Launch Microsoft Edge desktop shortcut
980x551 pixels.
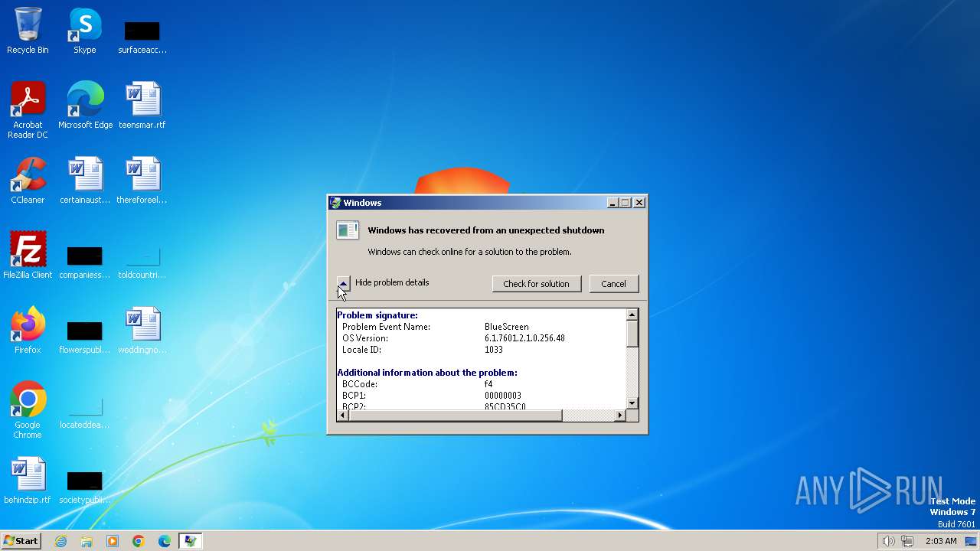(85, 106)
